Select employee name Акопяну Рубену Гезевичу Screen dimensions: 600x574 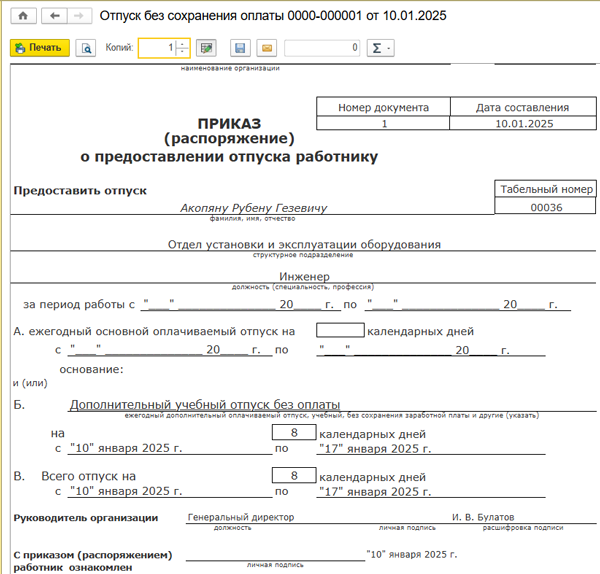pyautogui.click(x=254, y=208)
